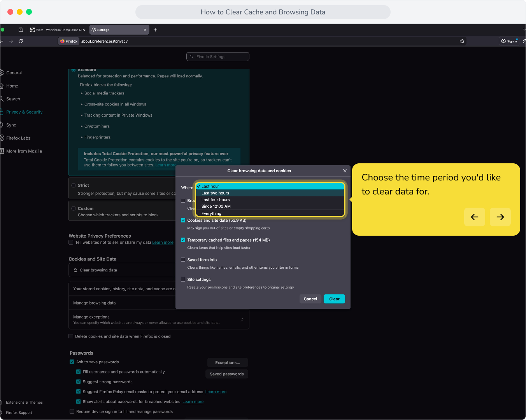This screenshot has width=526, height=420.
Task: Close the Clear browsing data dialog
Action: click(x=345, y=171)
